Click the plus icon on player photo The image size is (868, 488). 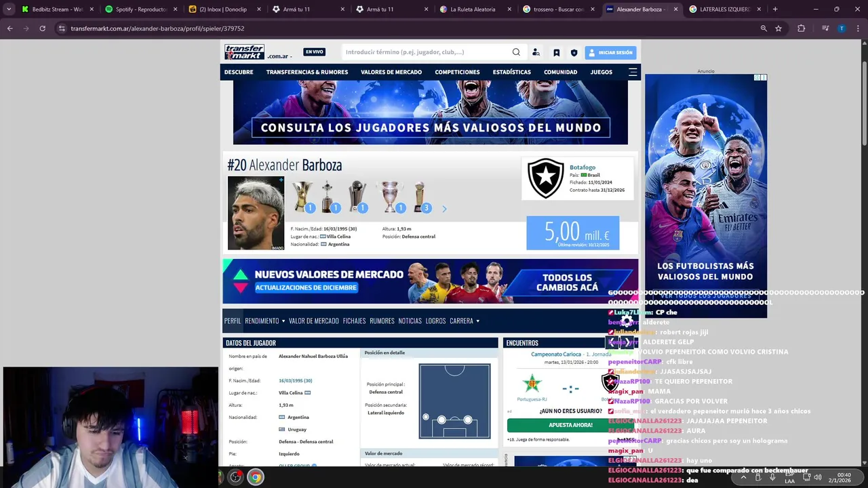click(x=281, y=180)
